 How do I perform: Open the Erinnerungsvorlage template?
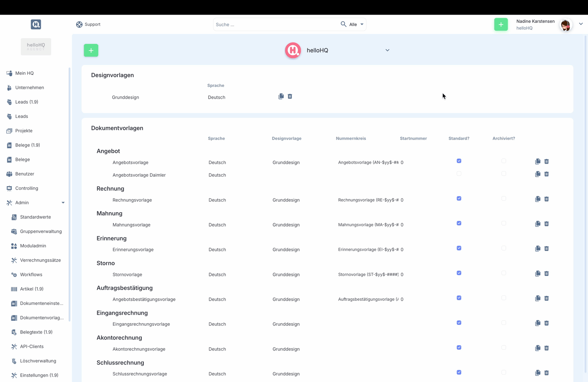[x=133, y=250]
